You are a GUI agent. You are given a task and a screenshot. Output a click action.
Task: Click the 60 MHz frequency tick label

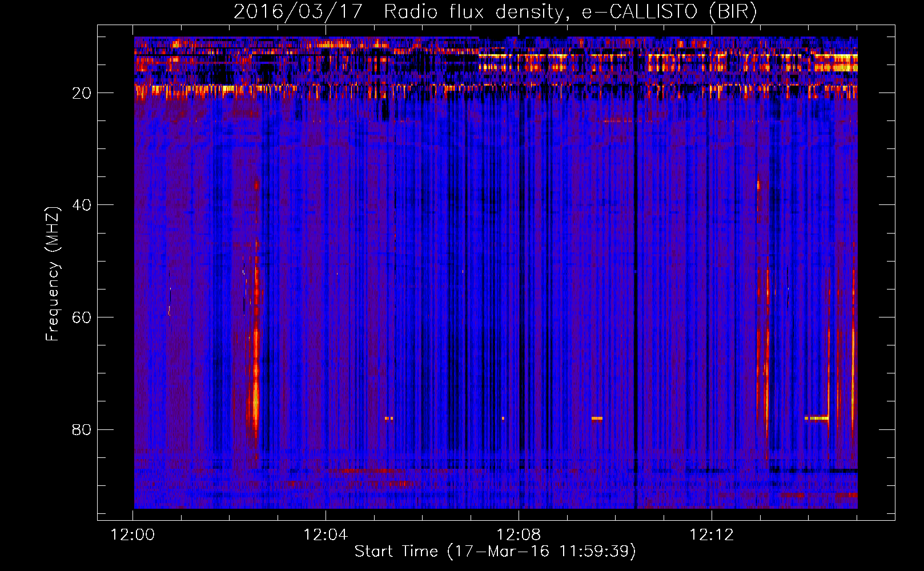[x=82, y=317]
